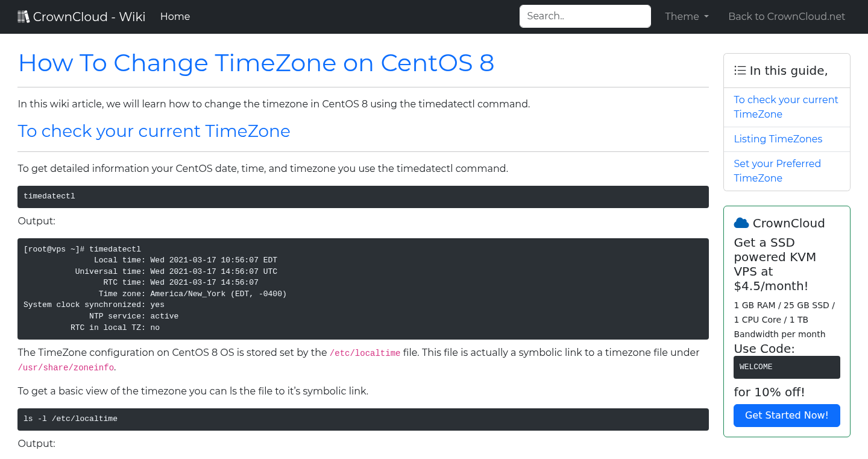Open 'Back to CrownCloud.net'
The height and width of the screenshot is (459, 868).
[x=787, y=16]
